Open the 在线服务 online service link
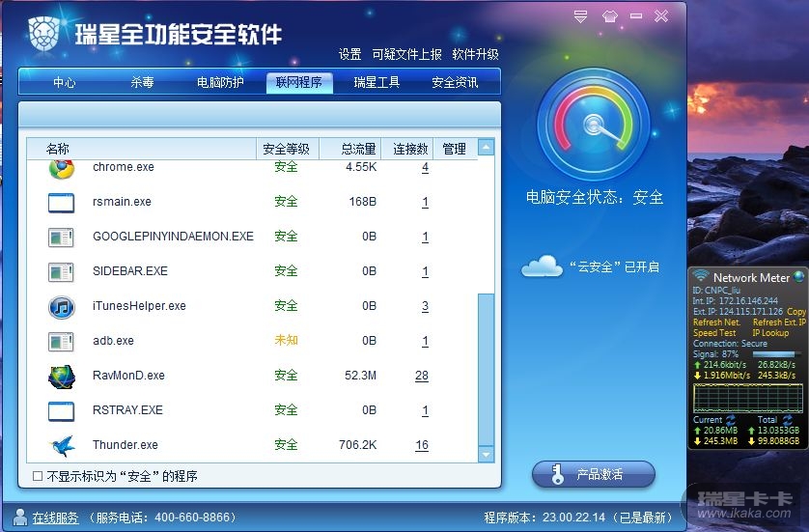 click(55, 518)
